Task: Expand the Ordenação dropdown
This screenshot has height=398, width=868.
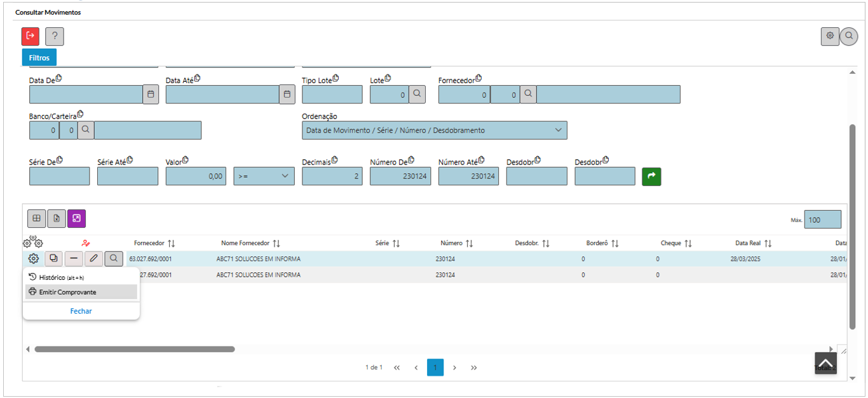Action: click(434, 130)
